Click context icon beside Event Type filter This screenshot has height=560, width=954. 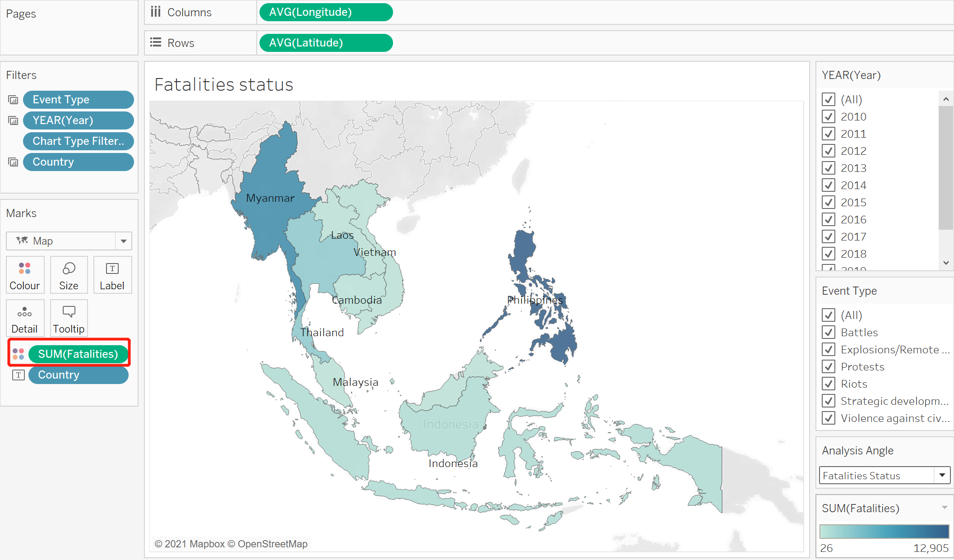point(13,100)
